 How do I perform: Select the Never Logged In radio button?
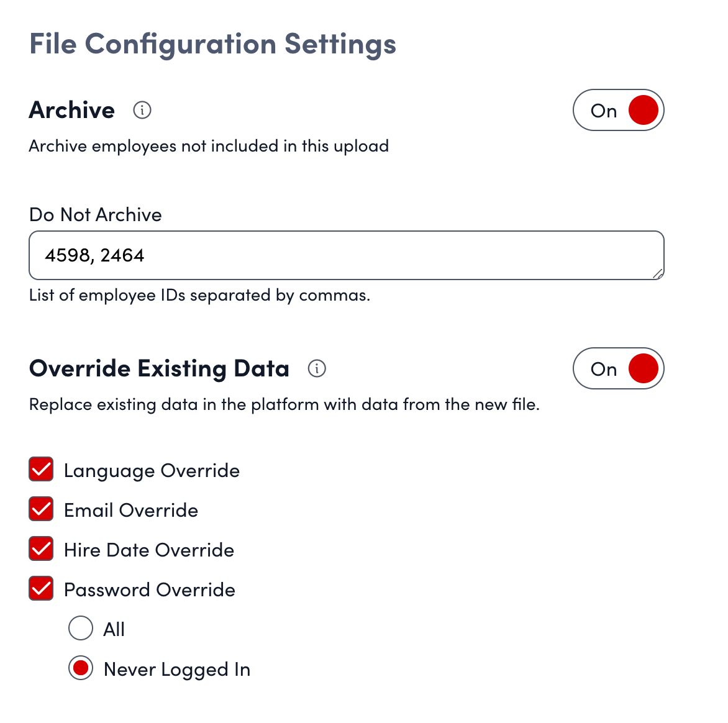tap(80, 668)
